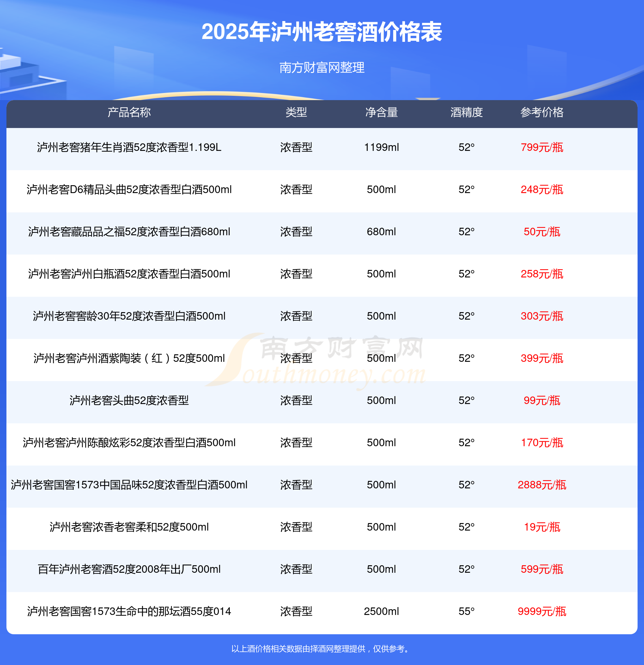The width and height of the screenshot is (644, 665).
Task: Select product name 泸州老窖D6精品头曲52度浓香型白酒500ml
Action: click(x=129, y=189)
